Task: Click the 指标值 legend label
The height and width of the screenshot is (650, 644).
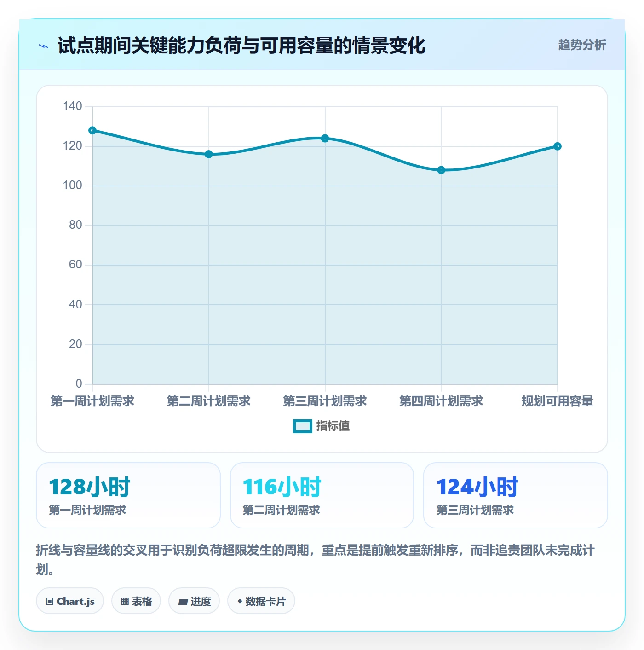Action: pos(333,426)
